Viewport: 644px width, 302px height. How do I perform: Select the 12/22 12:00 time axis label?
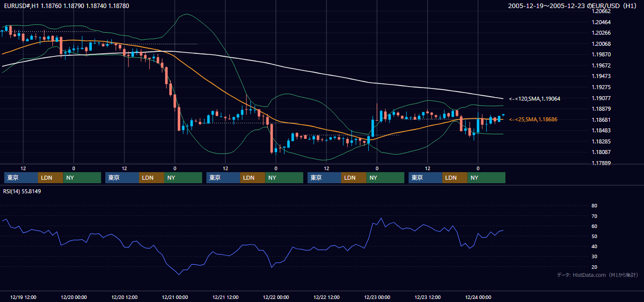(x=327, y=297)
